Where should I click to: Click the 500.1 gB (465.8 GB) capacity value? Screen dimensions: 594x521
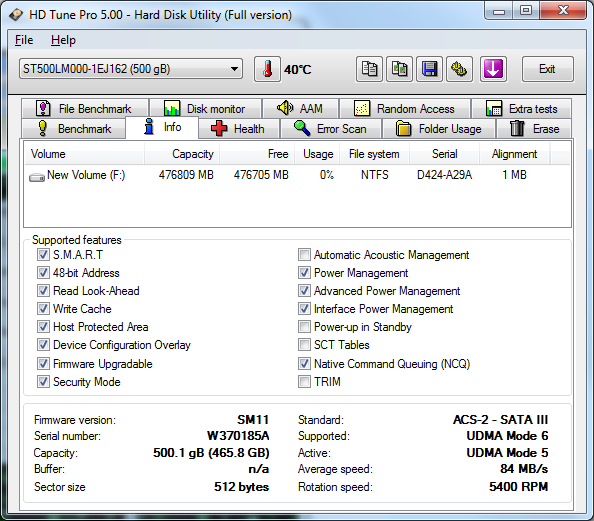(211, 453)
